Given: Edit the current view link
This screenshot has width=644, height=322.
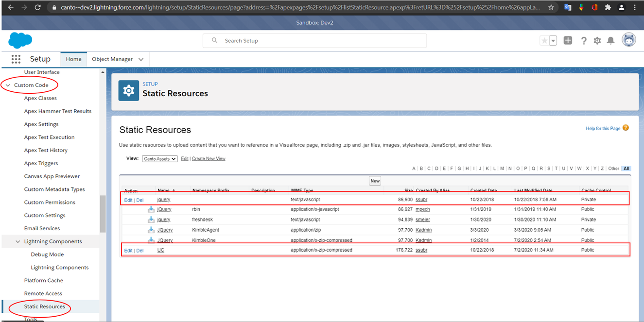Looking at the screenshot, I should tap(185, 159).
